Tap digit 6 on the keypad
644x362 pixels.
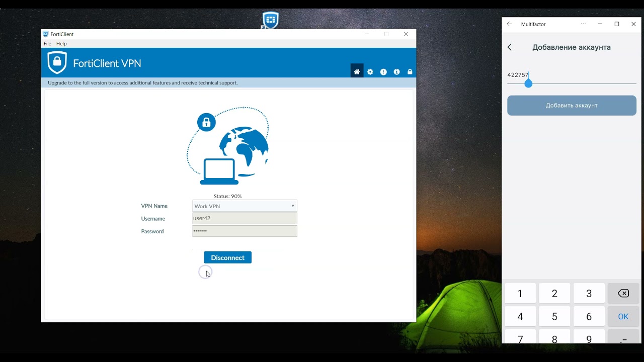pyautogui.click(x=589, y=317)
